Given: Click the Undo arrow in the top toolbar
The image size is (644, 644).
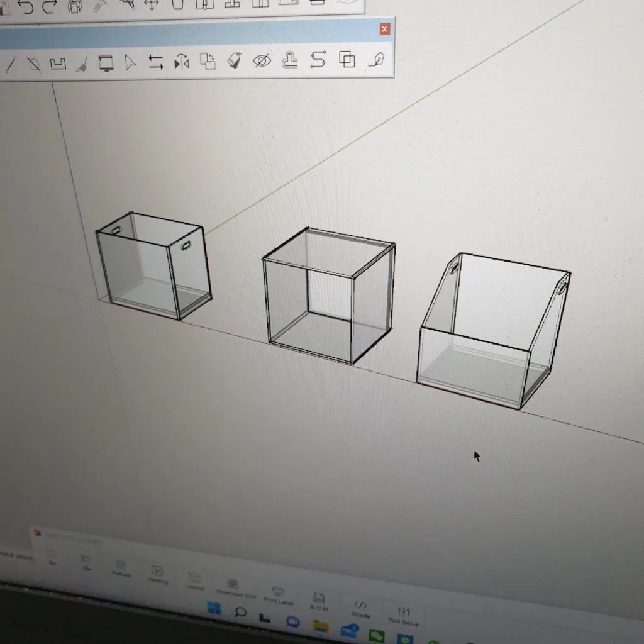Looking at the screenshot, I should click(25, 6).
